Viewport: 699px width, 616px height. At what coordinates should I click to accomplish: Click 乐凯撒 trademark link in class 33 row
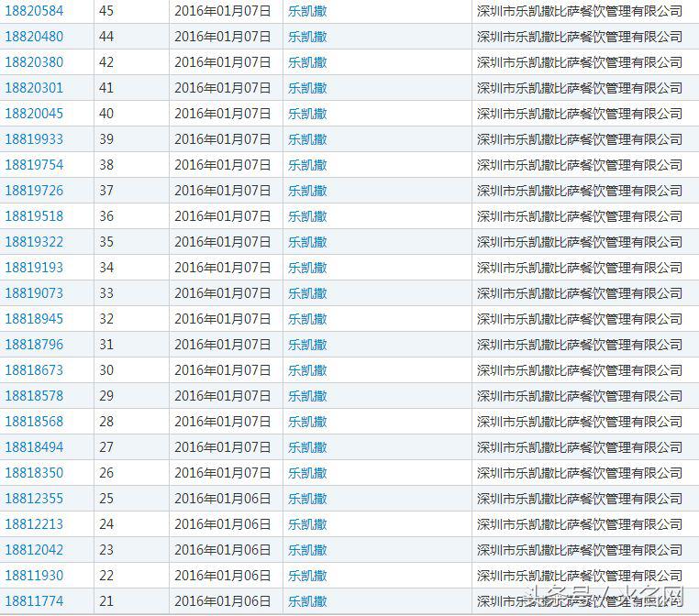click(307, 293)
